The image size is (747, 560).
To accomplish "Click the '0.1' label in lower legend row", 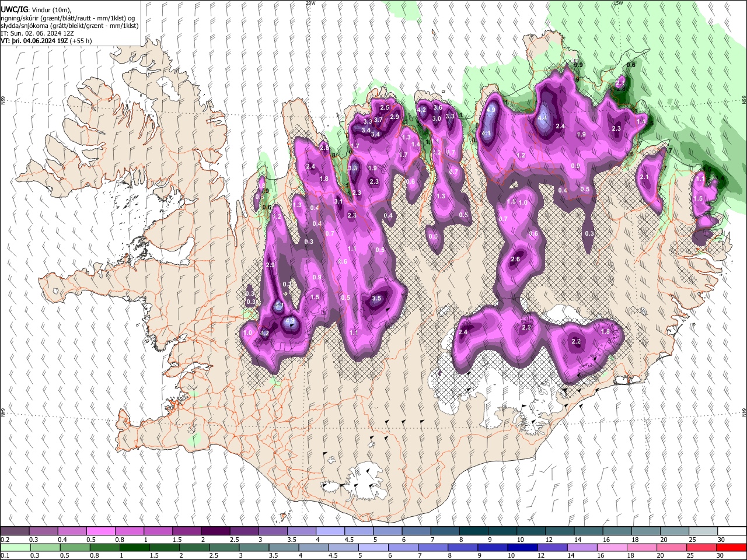I will pyautogui.click(x=5, y=555).
